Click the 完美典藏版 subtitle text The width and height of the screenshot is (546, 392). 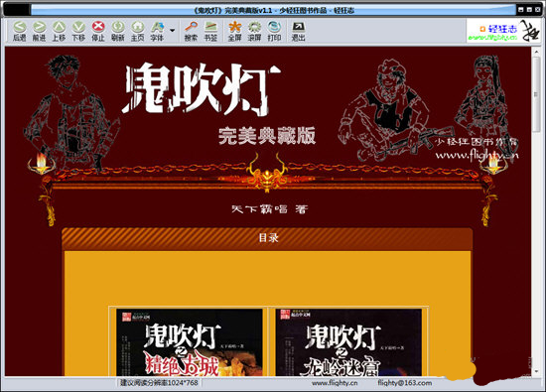(267, 136)
